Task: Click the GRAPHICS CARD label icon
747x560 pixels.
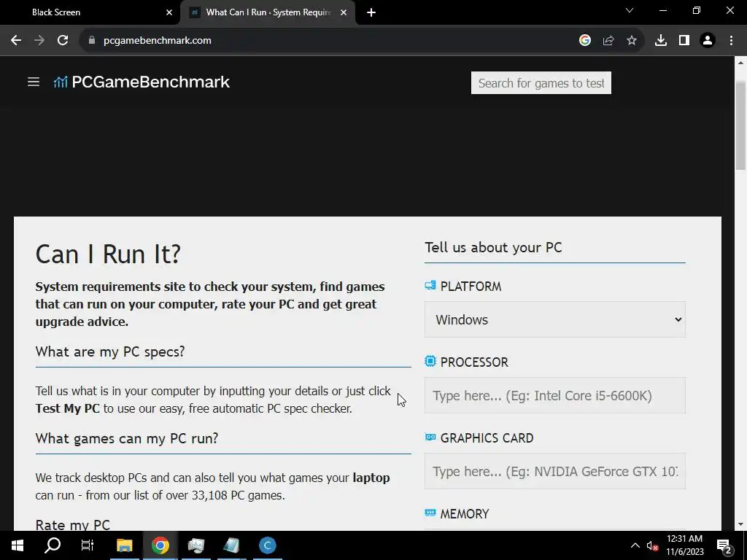Action: point(430,437)
